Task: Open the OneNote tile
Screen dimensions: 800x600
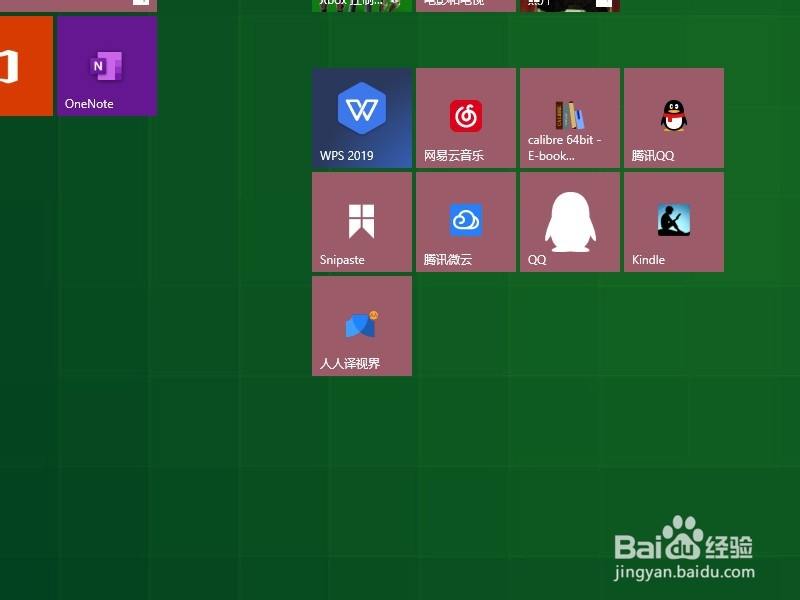Action: click(107, 66)
